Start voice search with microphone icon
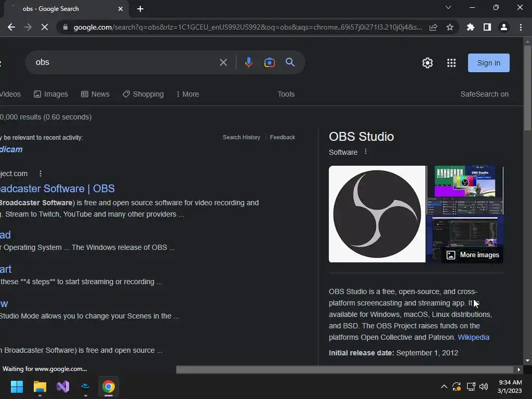 (x=249, y=62)
